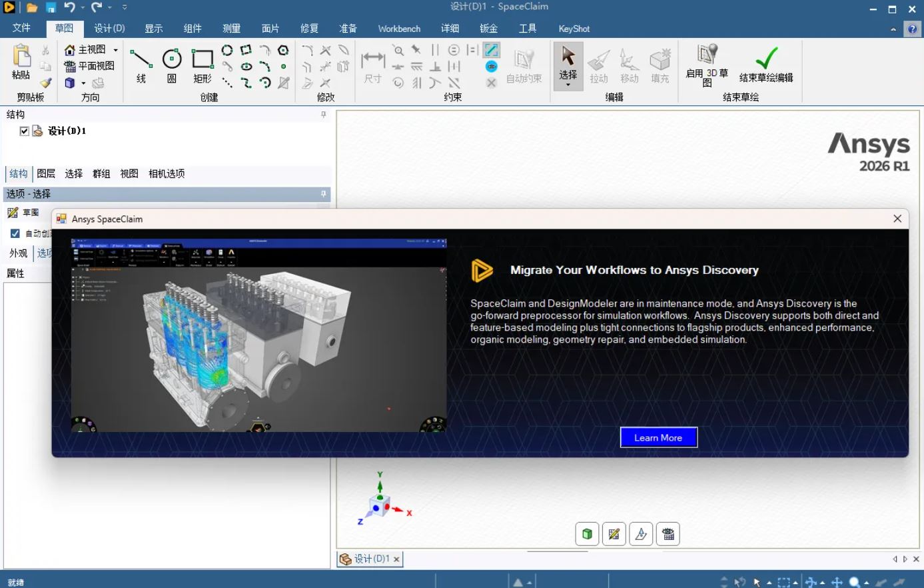Click the XYZ axis triad in viewport

tap(381, 503)
